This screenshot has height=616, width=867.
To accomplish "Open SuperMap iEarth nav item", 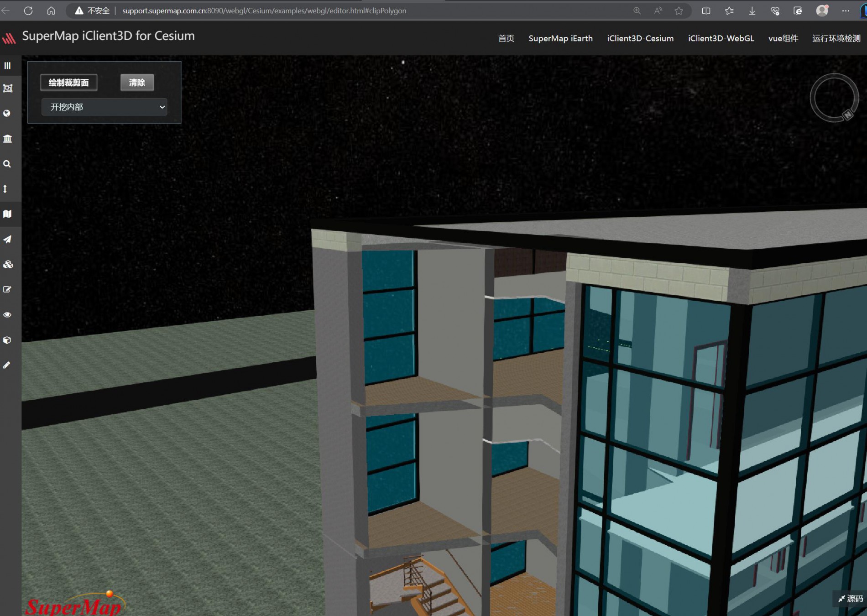I will pos(560,38).
